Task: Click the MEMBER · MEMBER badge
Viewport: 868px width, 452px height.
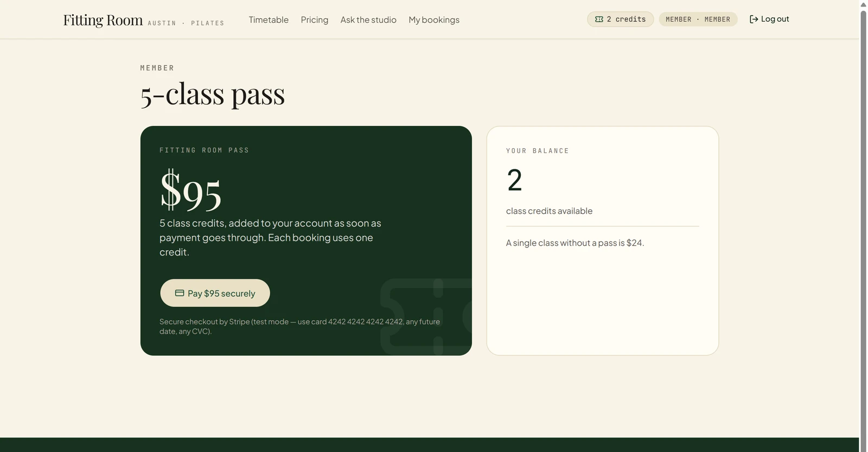Action: (698, 20)
